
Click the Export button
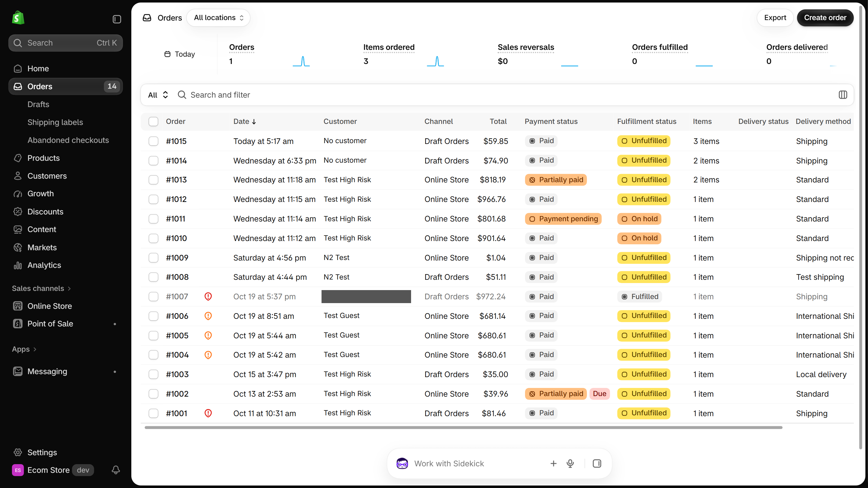[x=775, y=18]
